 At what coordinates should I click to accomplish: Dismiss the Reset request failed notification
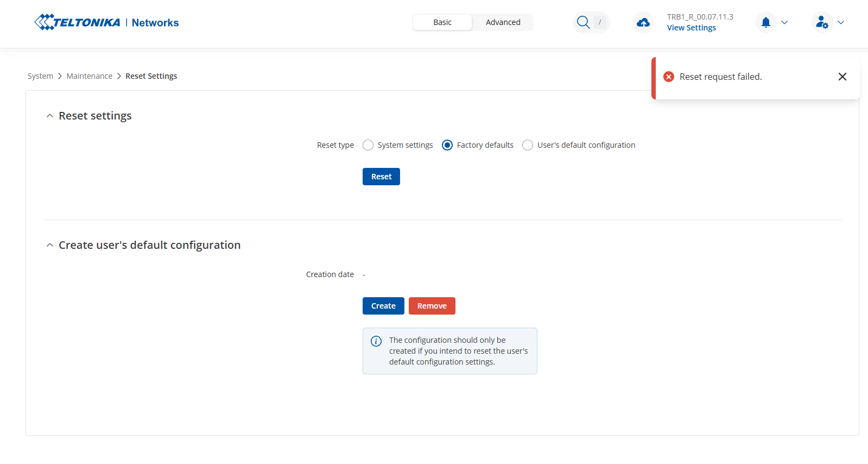(842, 77)
